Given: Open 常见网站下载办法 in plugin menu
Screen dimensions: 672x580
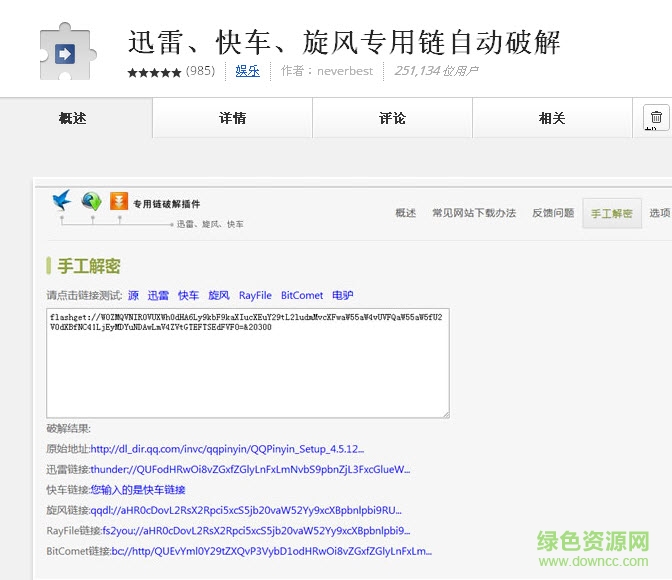Looking at the screenshot, I should tap(473, 213).
